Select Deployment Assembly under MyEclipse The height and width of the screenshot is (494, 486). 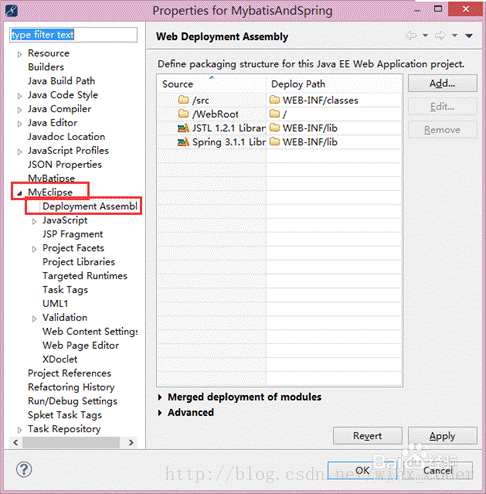(x=90, y=206)
